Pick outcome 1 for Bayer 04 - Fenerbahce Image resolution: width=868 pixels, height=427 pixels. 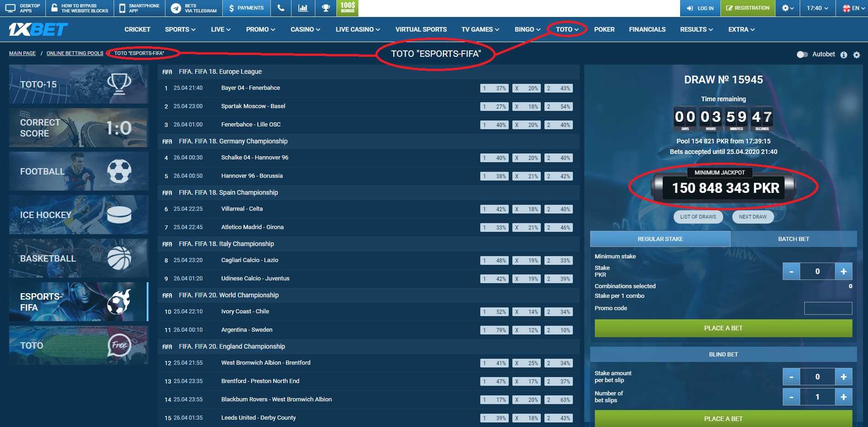click(494, 88)
